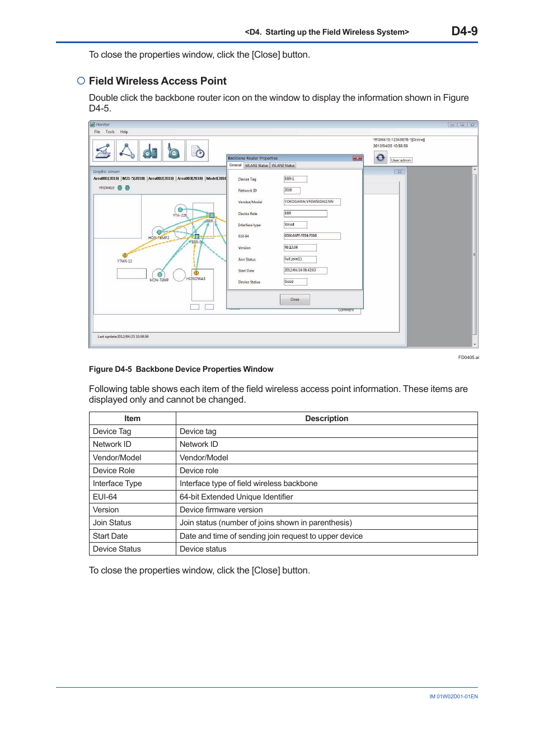Image resolution: width=534 pixels, height=756 pixels.
Task: Click the Interface type field Wired
Action: coord(295,225)
